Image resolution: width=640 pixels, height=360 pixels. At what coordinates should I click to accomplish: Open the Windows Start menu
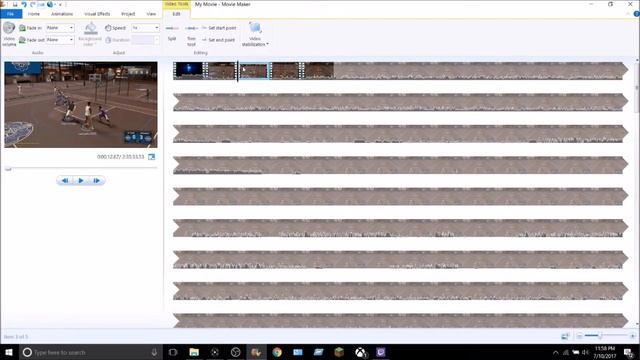(x=9, y=352)
